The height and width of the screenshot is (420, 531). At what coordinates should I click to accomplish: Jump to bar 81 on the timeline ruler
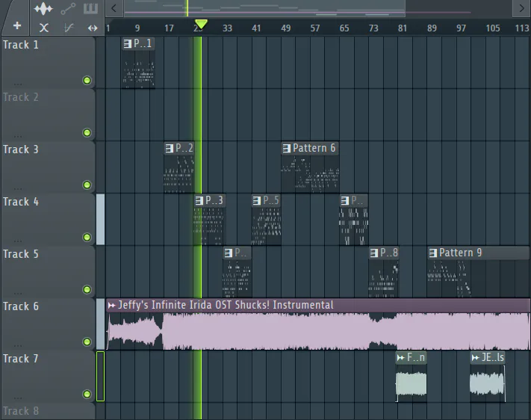click(403, 28)
